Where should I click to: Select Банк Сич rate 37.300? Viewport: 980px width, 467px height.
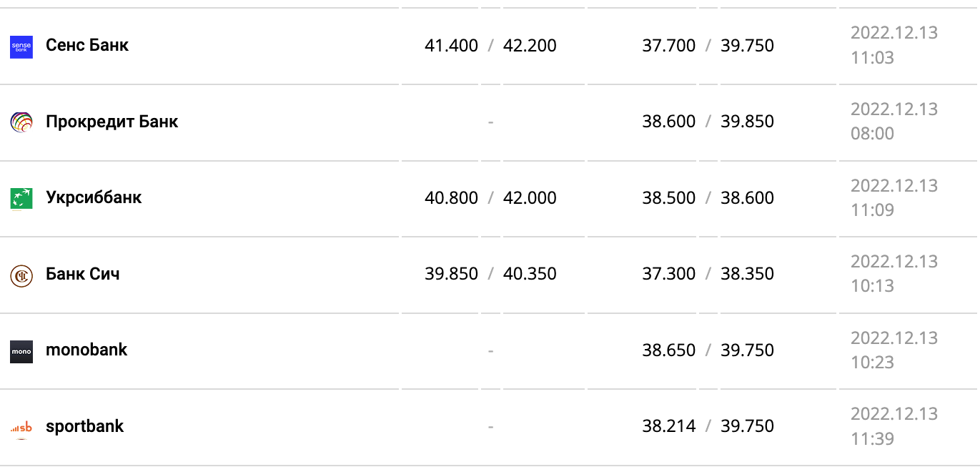(x=668, y=274)
